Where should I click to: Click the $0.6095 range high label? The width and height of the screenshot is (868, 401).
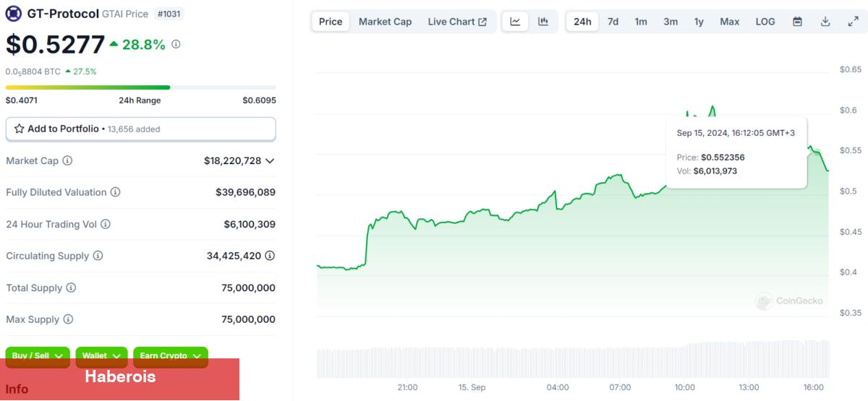click(259, 100)
